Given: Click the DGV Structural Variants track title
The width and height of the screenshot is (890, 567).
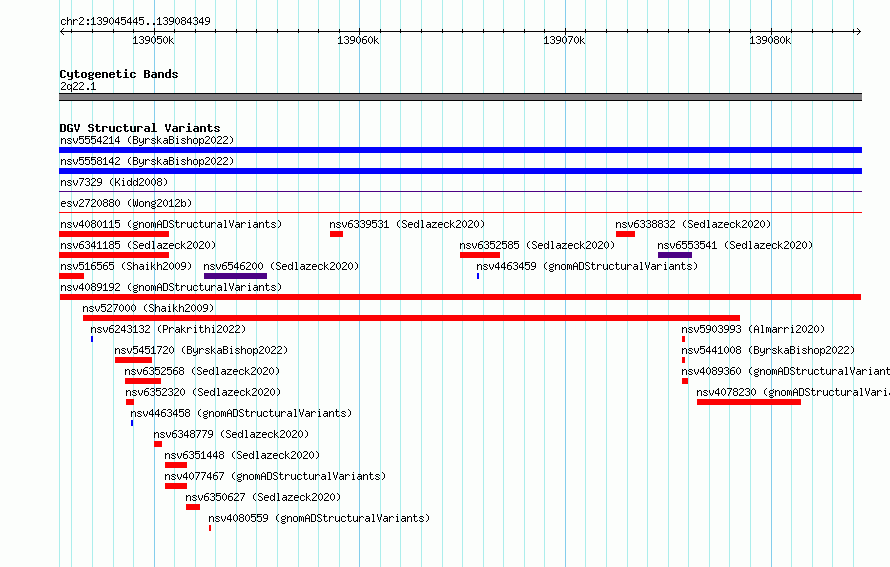Looking at the screenshot, I should (140, 128).
